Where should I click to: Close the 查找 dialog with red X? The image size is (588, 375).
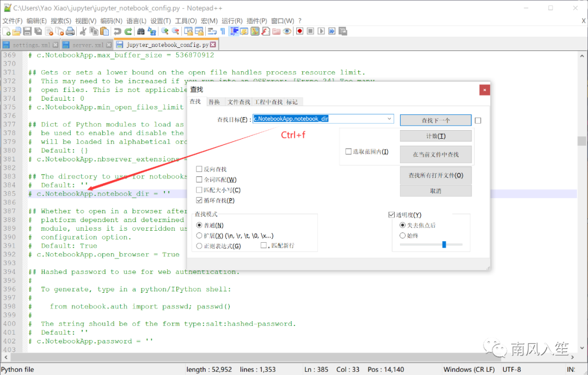pos(484,90)
